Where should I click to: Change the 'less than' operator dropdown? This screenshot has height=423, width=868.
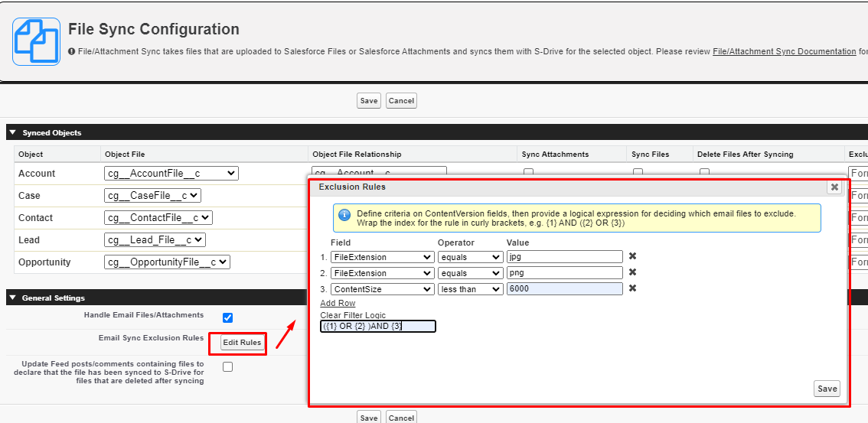point(470,289)
